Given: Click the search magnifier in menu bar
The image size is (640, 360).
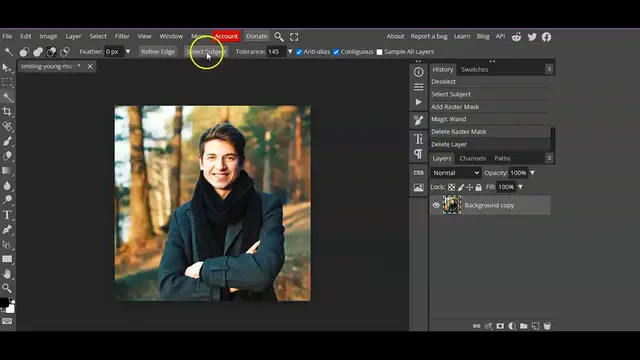Looking at the screenshot, I should pyautogui.click(x=279, y=37).
